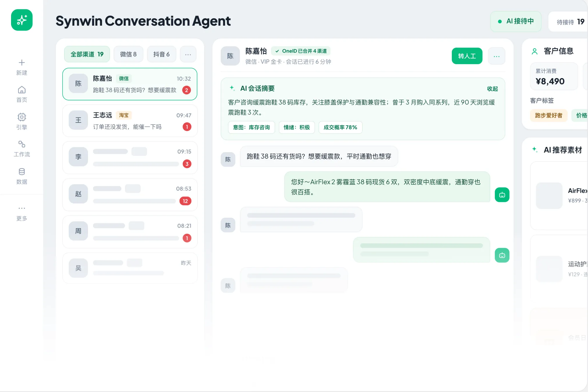
Task: Click the AI reply about AirFlex 2 雾霾蓝
Action: [x=387, y=187]
